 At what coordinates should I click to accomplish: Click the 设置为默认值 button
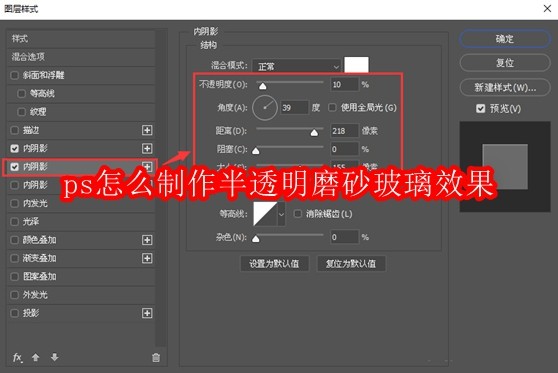coord(274,264)
